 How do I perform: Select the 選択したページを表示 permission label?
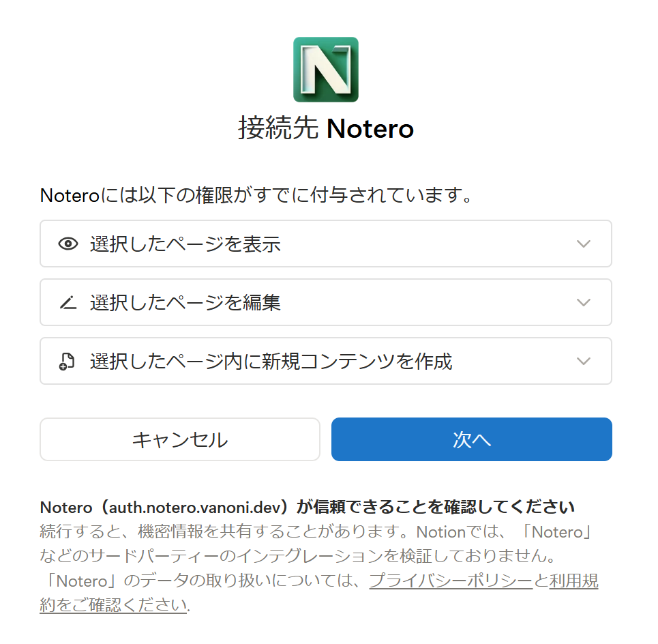[x=185, y=244]
